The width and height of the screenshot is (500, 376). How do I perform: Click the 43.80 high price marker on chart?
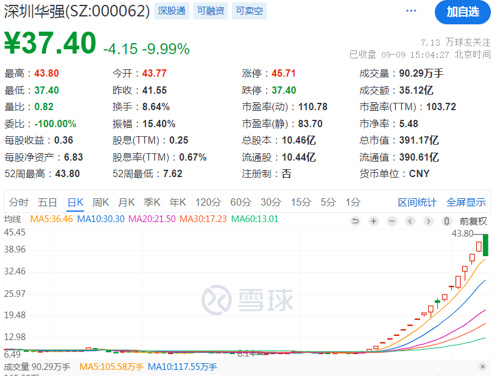[x=462, y=234]
